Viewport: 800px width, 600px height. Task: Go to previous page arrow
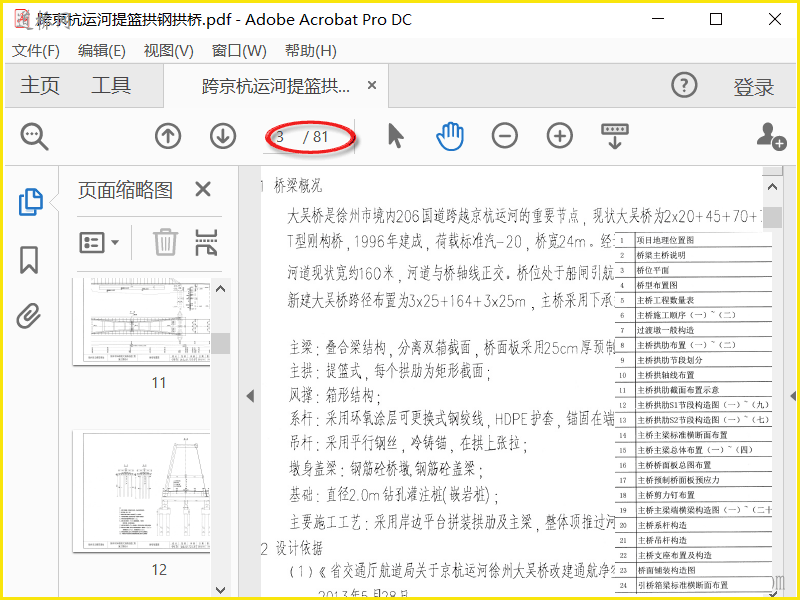168,136
